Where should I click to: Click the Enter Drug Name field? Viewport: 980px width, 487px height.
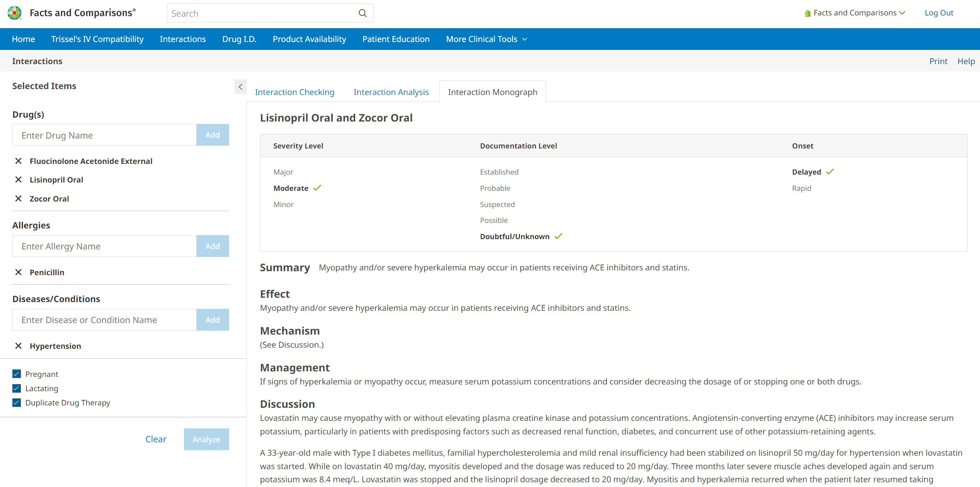point(104,135)
